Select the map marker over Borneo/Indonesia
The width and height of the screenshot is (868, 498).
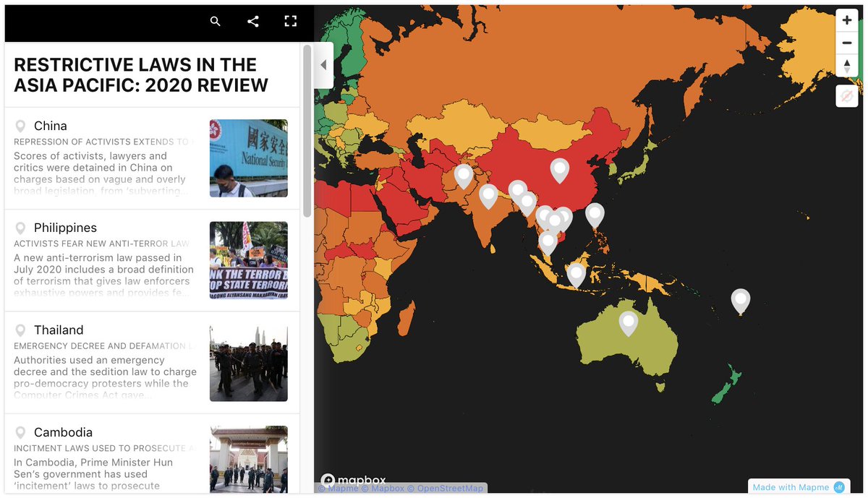576,275
